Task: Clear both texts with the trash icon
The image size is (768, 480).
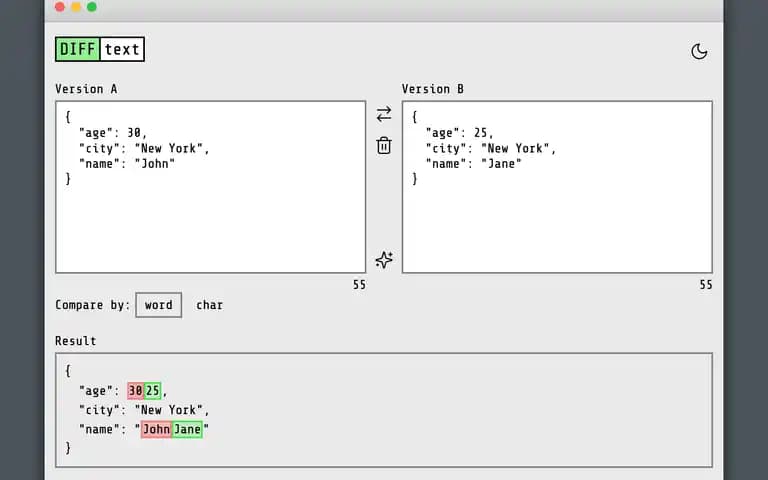Action: click(x=384, y=145)
